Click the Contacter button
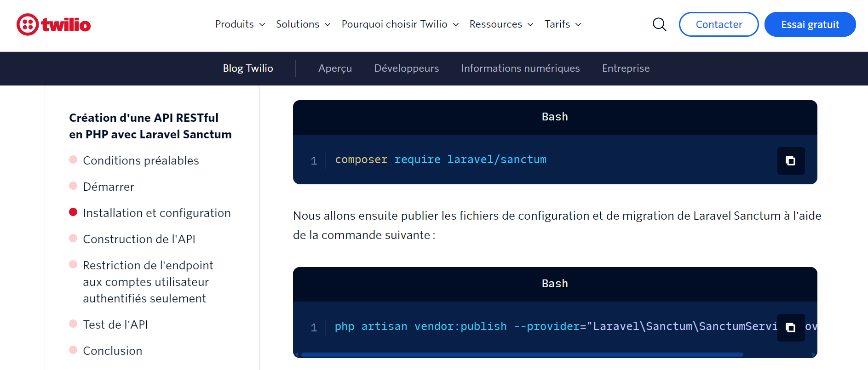Viewport: 868px width, 370px height. [x=719, y=24]
